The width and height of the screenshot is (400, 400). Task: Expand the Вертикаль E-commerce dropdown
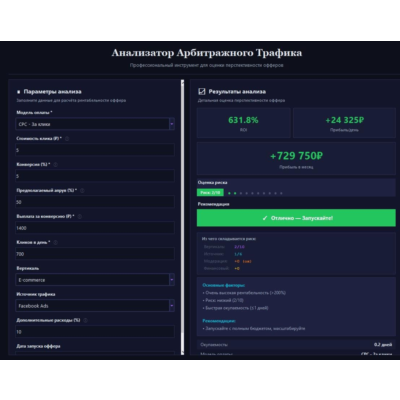click(95, 280)
